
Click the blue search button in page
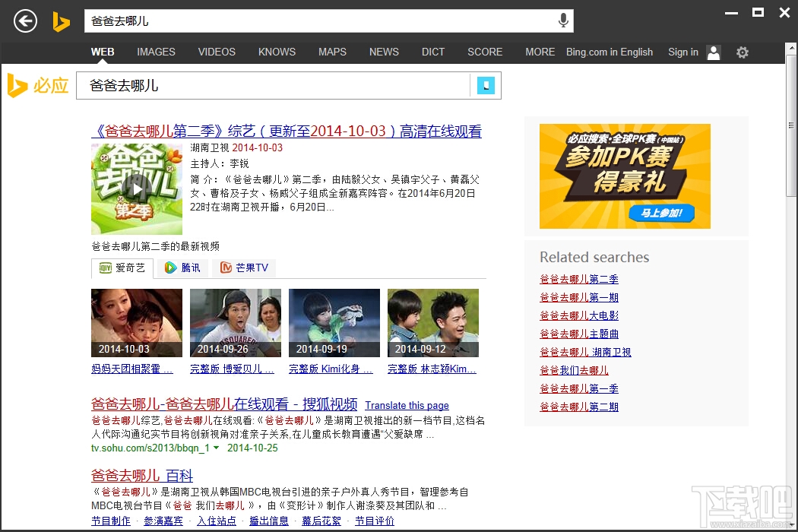(486, 86)
